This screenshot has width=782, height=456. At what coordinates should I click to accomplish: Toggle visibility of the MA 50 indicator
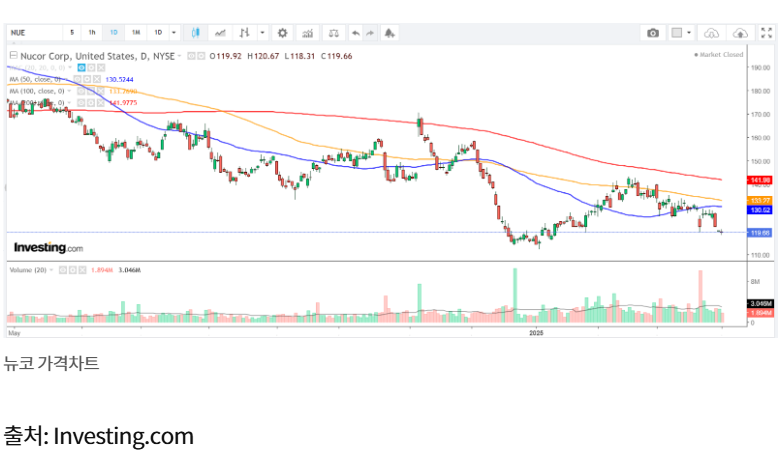click(x=77, y=79)
